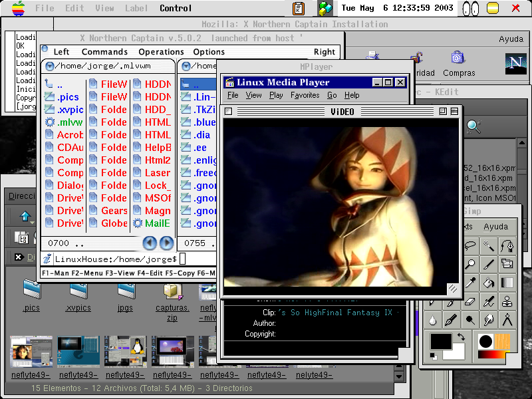Screen dimensions: 532x399
Task: Pick the GIMP black foreground color swatch
Action: (x=441, y=341)
